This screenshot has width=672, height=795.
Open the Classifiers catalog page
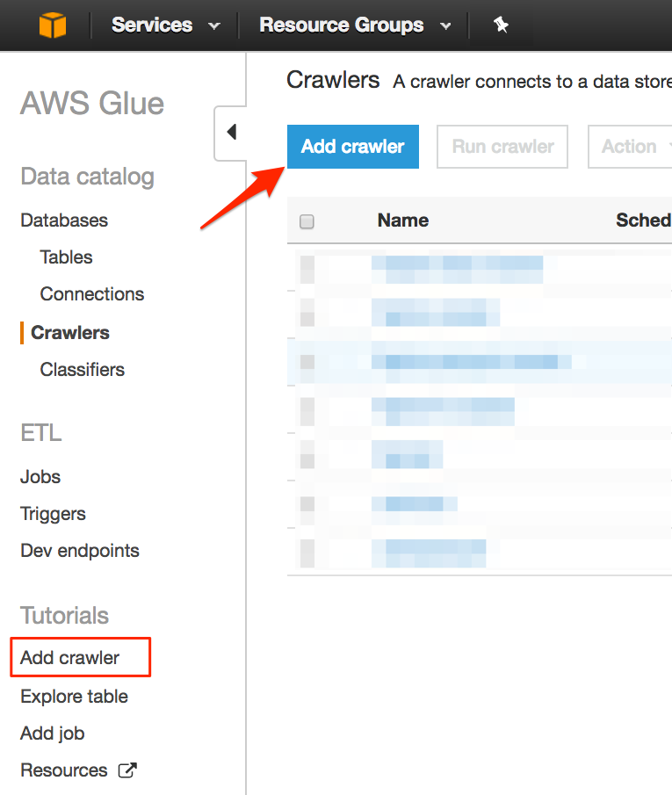[x=82, y=369]
